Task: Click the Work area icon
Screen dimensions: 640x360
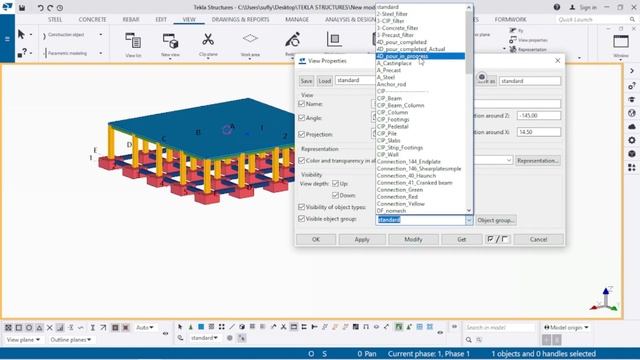Action: (250, 39)
